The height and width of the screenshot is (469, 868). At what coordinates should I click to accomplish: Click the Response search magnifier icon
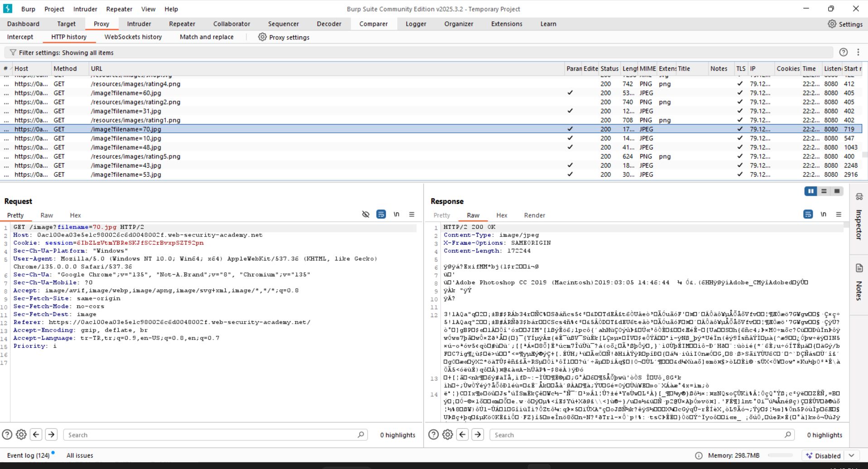(x=788, y=435)
